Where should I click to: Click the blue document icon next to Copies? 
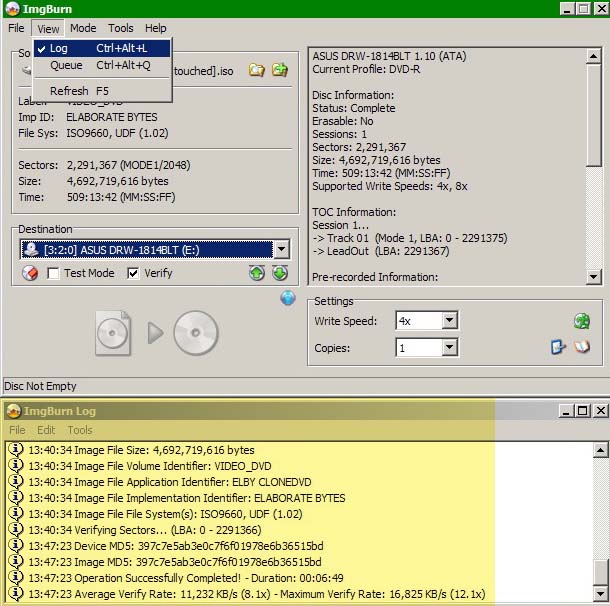coord(558,347)
